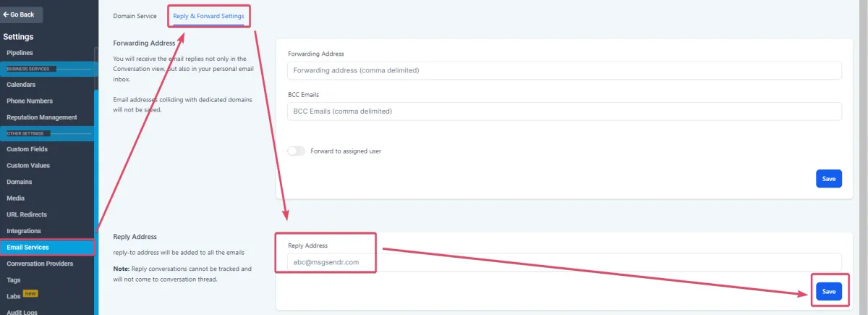
Task: Save the reply address settings
Action: [828, 291]
